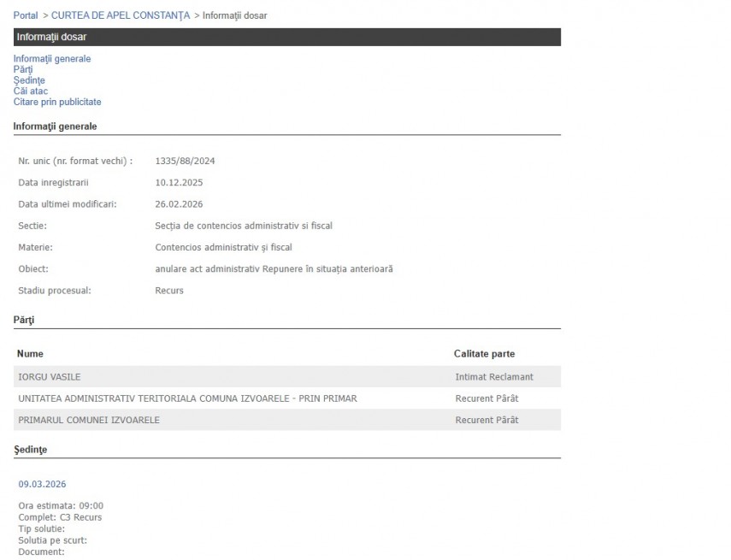Click the Părți navigation link at top
731x560 pixels.
tap(22, 69)
